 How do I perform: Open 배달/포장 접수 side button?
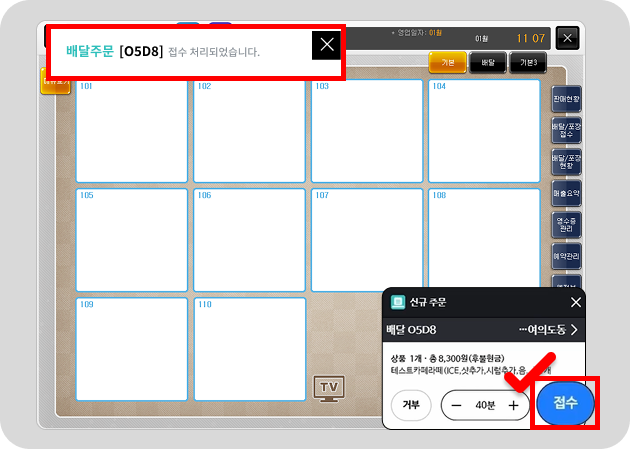tap(566, 130)
